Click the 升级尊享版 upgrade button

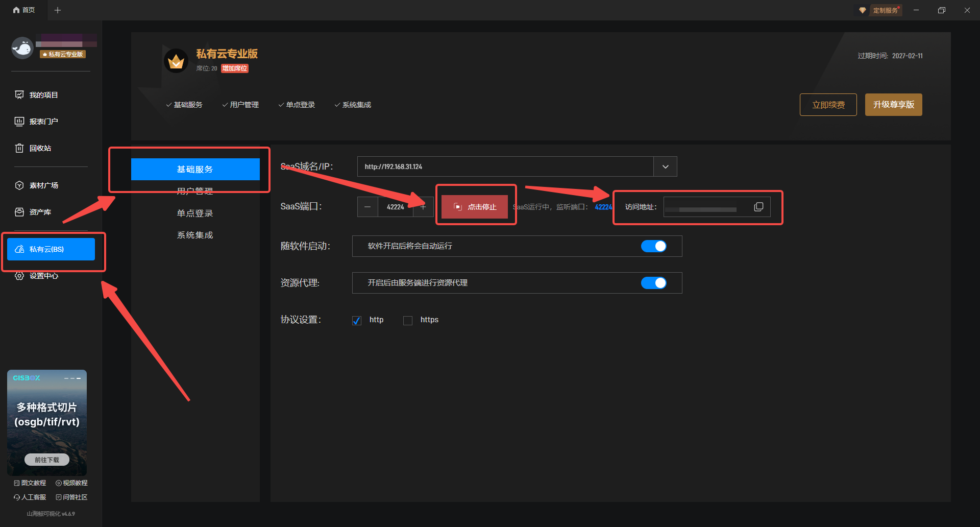893,105
